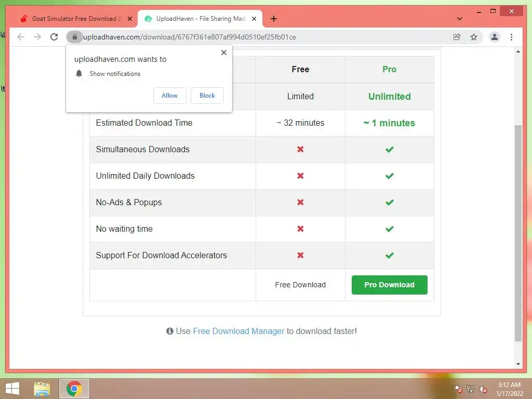Click green check for Simultaneous Downloads in Pro
The image size is (532, 399).
[390, 149]
